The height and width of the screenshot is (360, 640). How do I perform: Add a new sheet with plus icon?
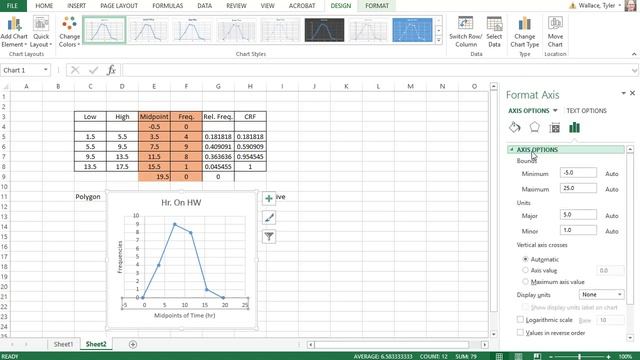pos(133,344)
